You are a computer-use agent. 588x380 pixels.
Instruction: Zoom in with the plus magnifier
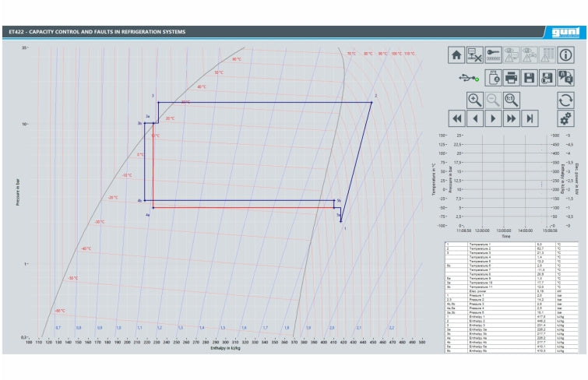tap(475, 100)
